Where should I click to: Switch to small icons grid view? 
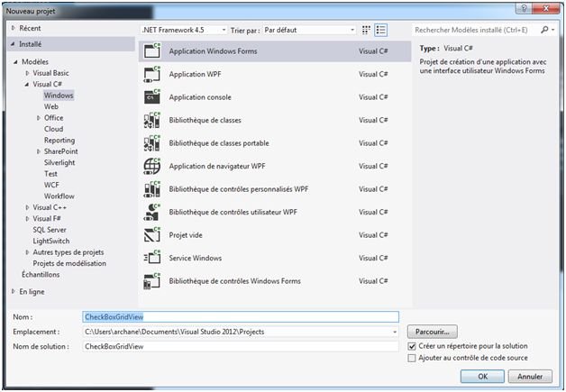pos(366,30)
